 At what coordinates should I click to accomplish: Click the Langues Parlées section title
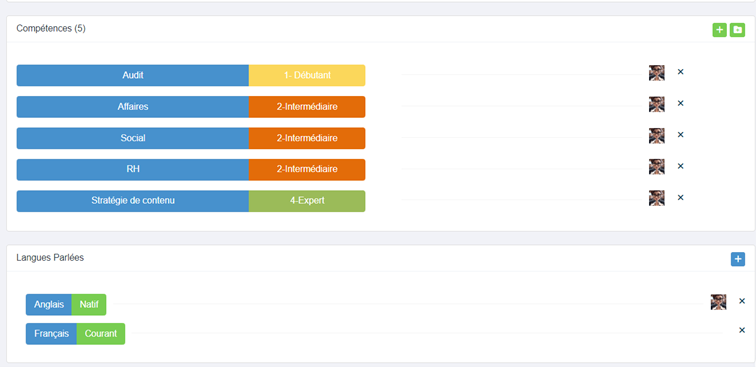(x=50, y=258)
